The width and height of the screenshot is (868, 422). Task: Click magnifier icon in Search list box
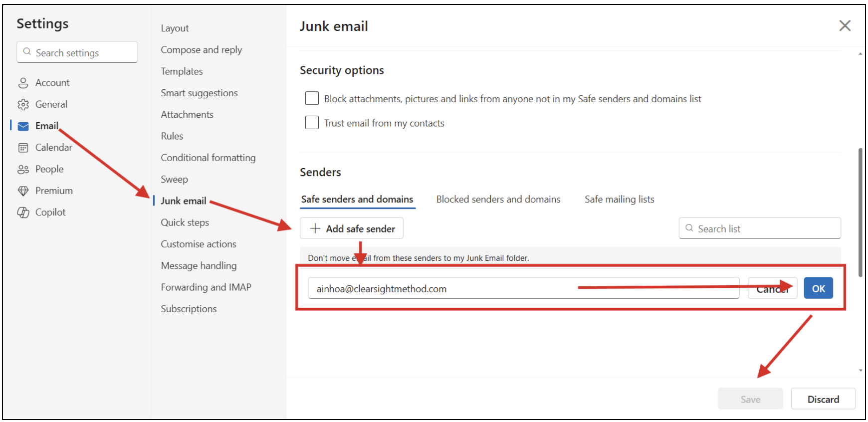(689, 228)
